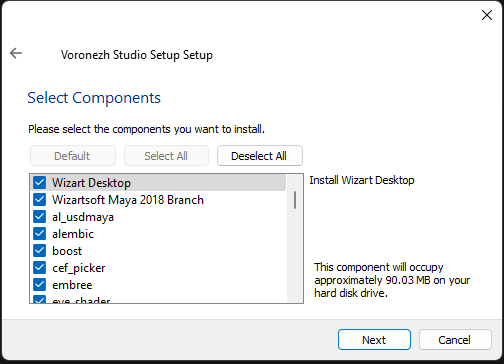Proceed with the Next button
Image resolution: width=504 pixels, height=364 pixels.
(374, 340)
